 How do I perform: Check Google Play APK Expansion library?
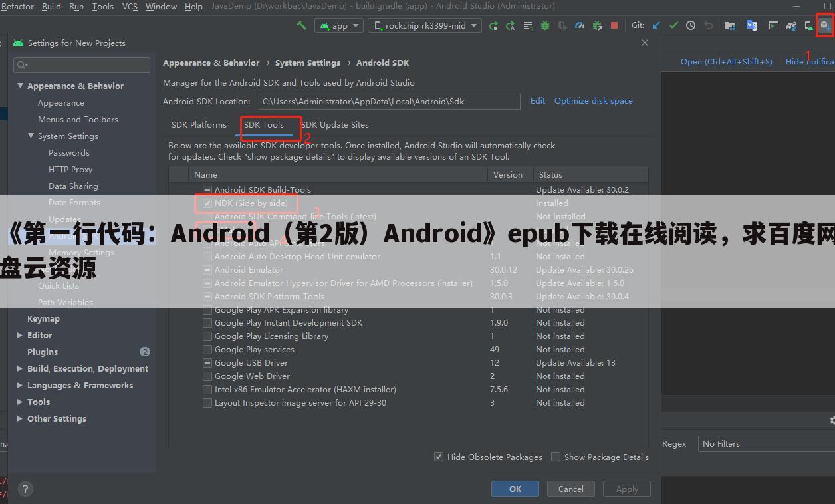click(x=207, y=310)
